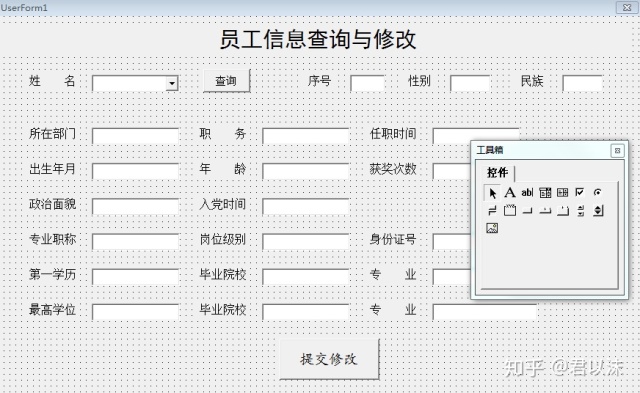The width and height of the screenshot is (640, 393).
Task: Pick the OptionButton control in toolbox
Action: pyautogui.click(x=598, y=192)
